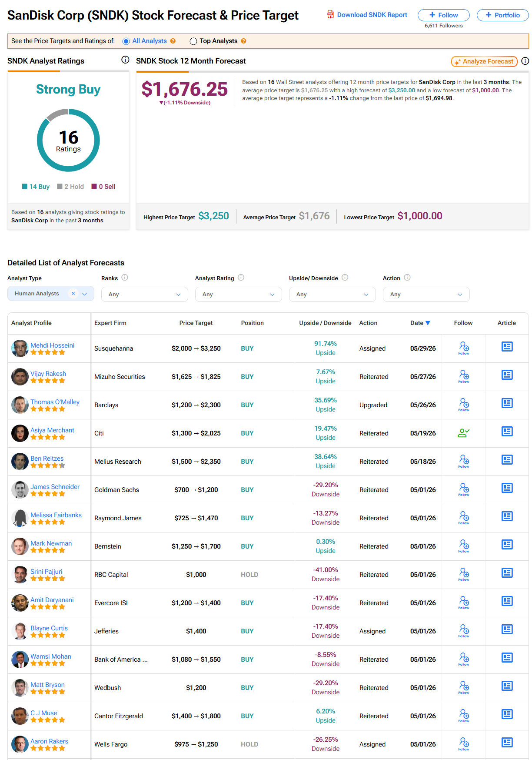Open the Analyst Rating dropdown
Viewport: 532px width, 760px height.
point(239,295)
